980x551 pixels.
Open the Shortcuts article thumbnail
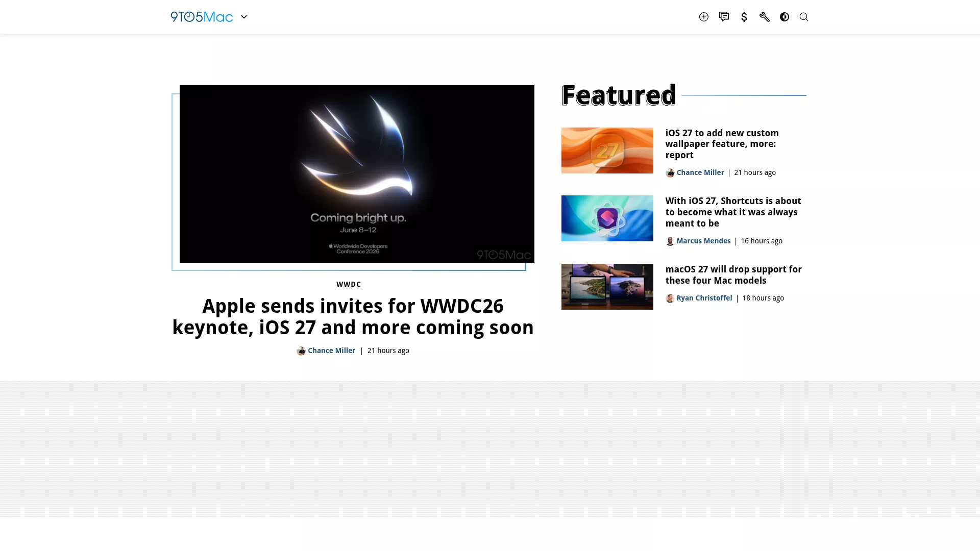pos(607,218)
